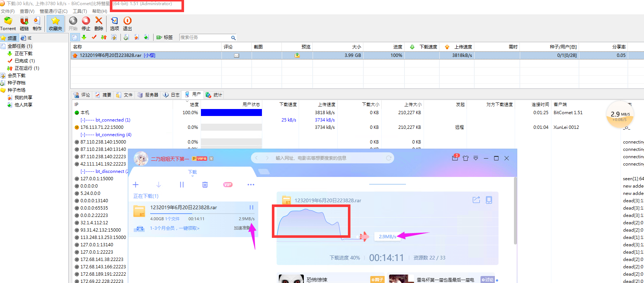The width and height of the screenshot is (644, 283).
Task: Click the 制作 make-torrent icon
Action: pos(37,23)
